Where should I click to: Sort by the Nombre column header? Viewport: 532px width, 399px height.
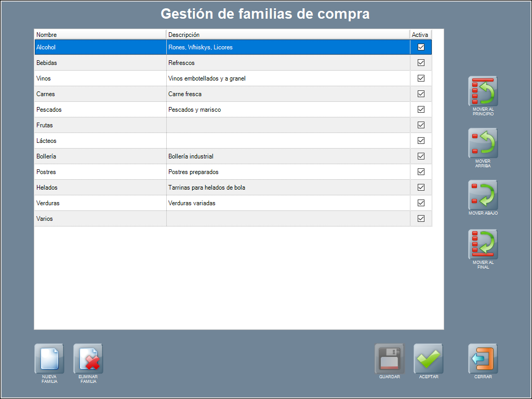[x=100, y=35]
